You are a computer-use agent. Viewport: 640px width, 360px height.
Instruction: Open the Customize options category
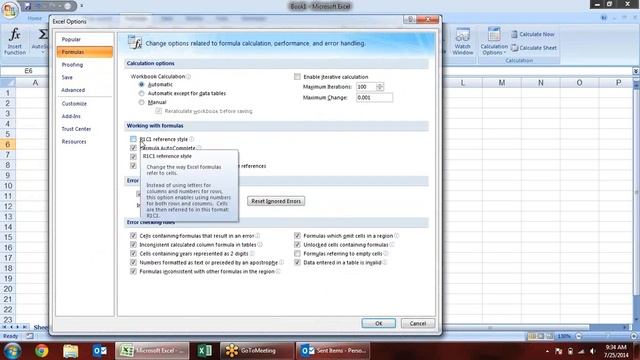(84, 104)
